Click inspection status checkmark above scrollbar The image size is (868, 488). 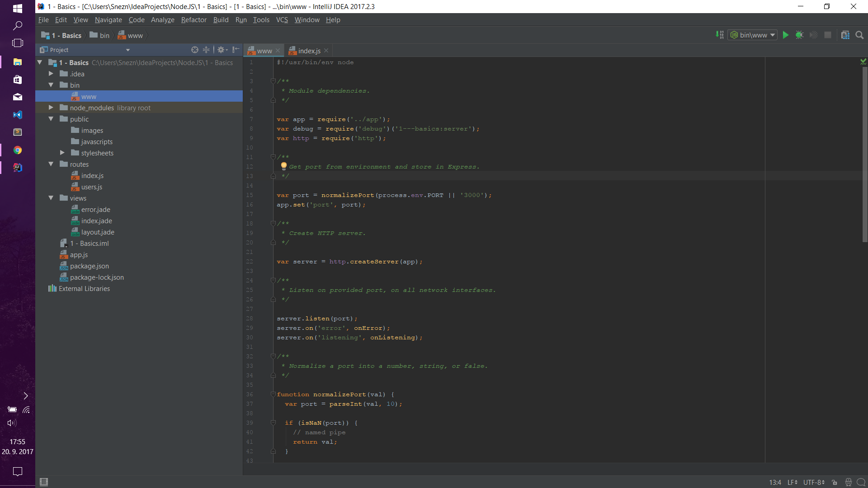point(863,61)
